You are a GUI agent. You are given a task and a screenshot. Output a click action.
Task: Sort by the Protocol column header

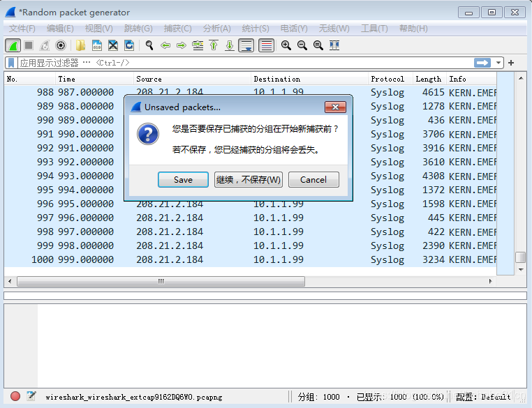pyautogui.click(x=390, y=79)
